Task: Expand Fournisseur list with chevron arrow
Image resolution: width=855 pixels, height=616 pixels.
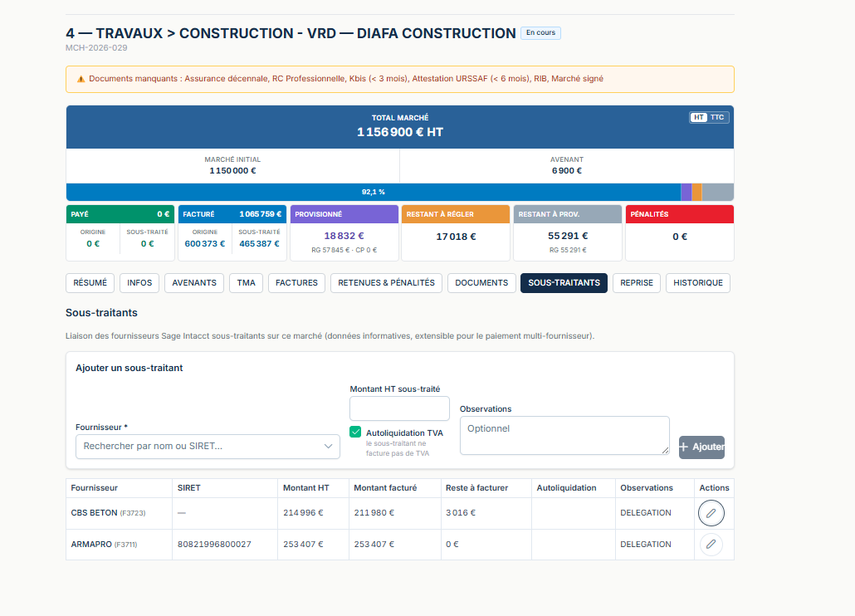Action: pos(328,447)
